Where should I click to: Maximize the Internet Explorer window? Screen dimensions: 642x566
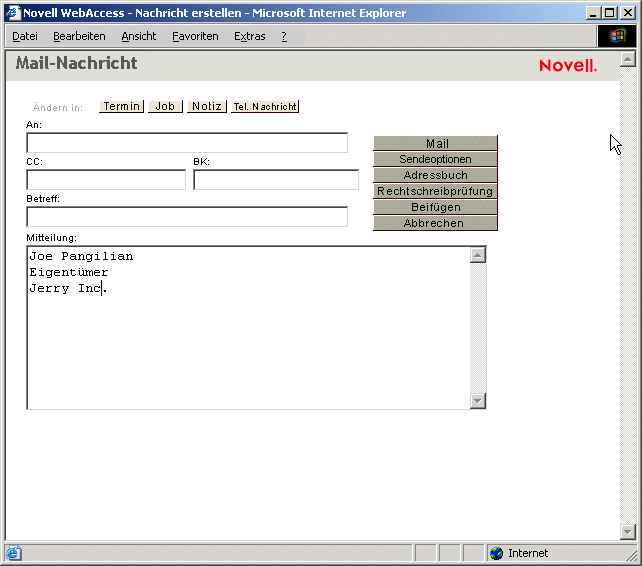pyautogui.click(x=609, y=13)
